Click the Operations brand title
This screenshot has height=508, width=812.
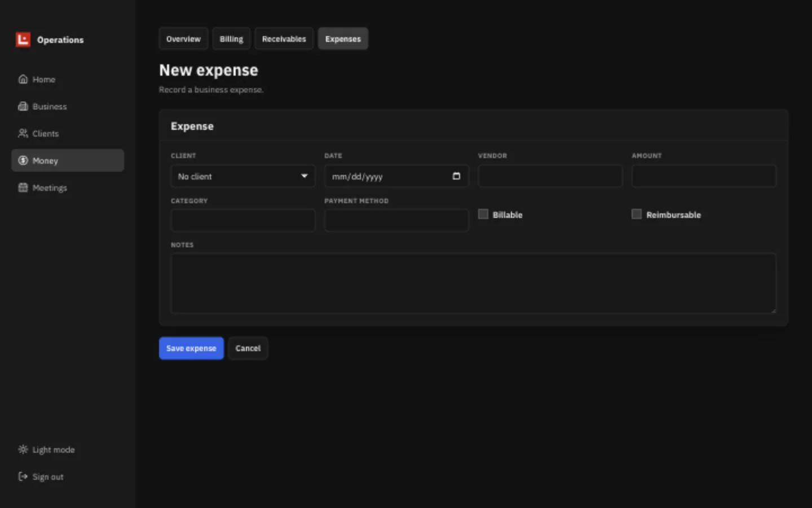pos(60,40)
